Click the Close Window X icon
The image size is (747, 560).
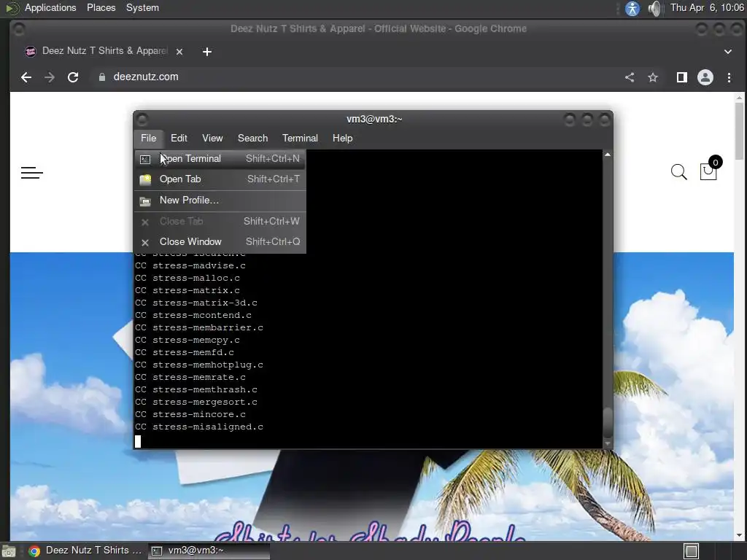tap(145, 242)
